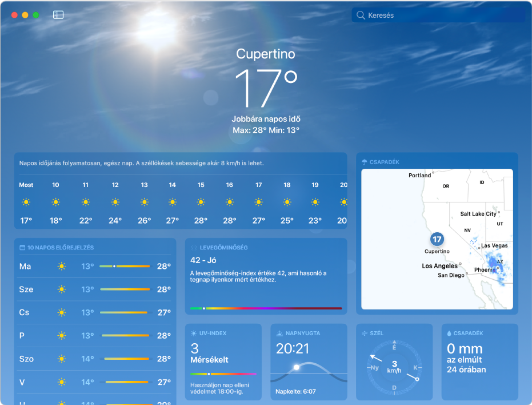Click the NAPNYUGTA sunset icon
Image resolution: width=532 pixels, height=405 pixels.
pos(279,333)
